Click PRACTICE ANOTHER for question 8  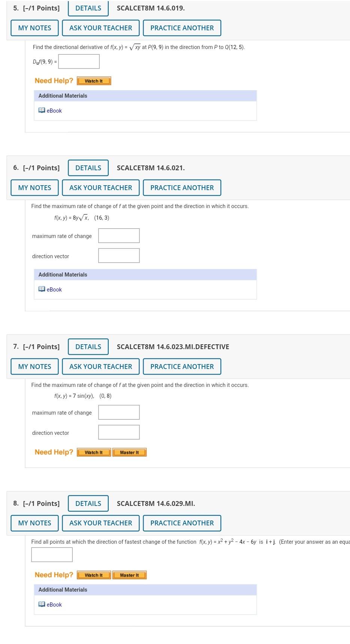(x=182, y=523)
